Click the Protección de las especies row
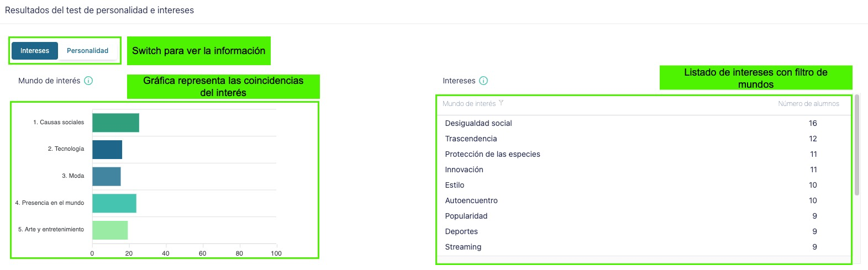This screenshot has height=270, width=868. point(492,154)
